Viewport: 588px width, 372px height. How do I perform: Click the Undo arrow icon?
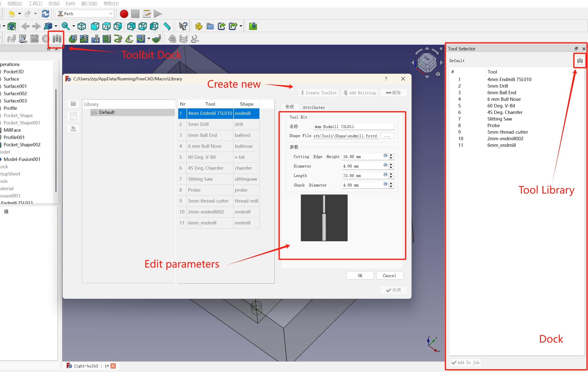click(11, 14)
